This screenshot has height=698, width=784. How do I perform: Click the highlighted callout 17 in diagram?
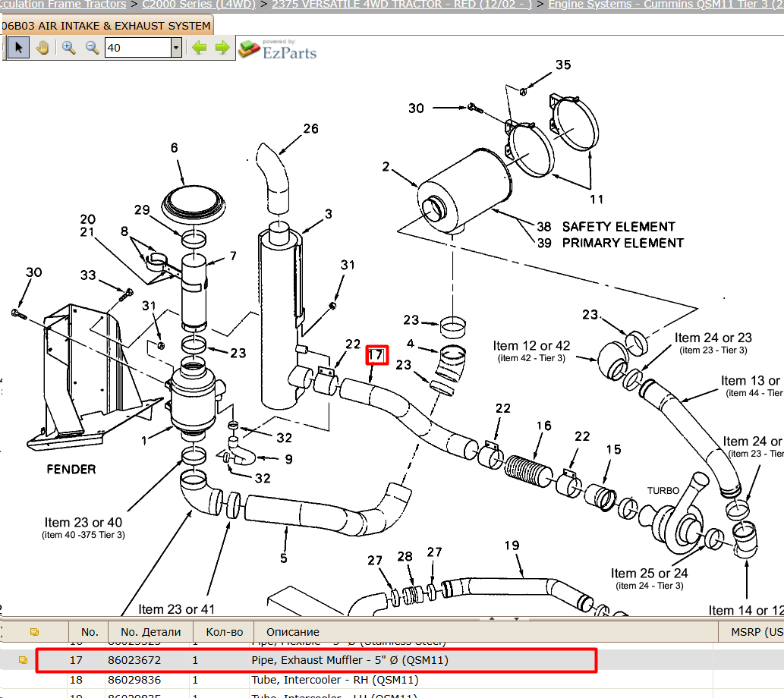pos(376,355)
